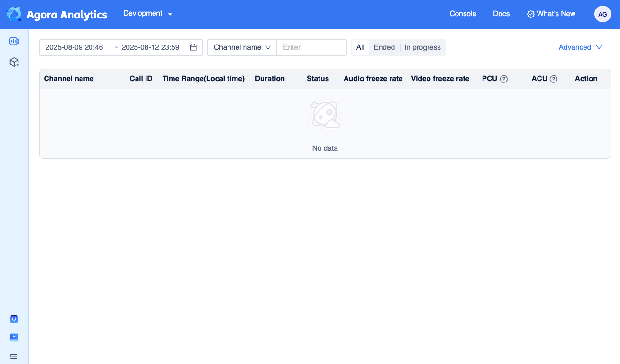
Task: Click the What's New link
Action: (551, 14)
